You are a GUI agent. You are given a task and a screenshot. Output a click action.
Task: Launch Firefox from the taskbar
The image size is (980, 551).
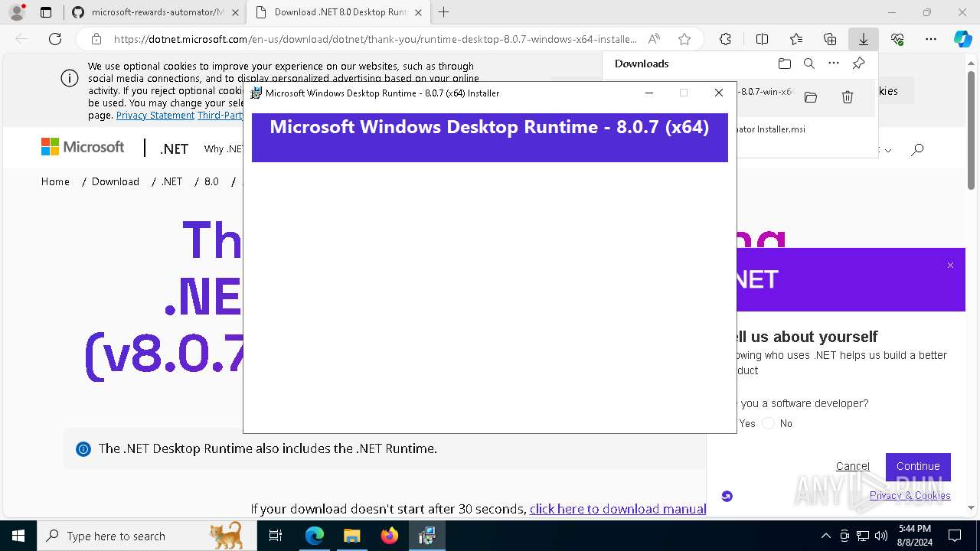(389, 536)
